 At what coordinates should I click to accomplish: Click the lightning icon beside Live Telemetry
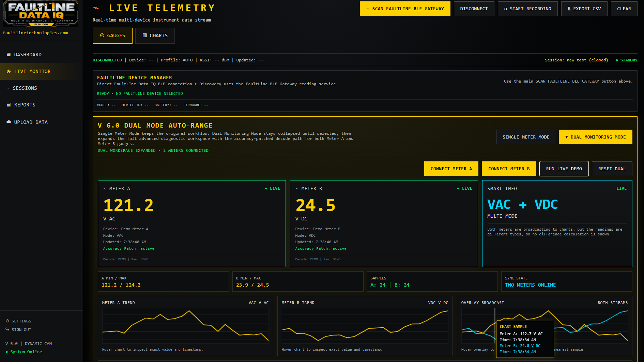(96, 8)
